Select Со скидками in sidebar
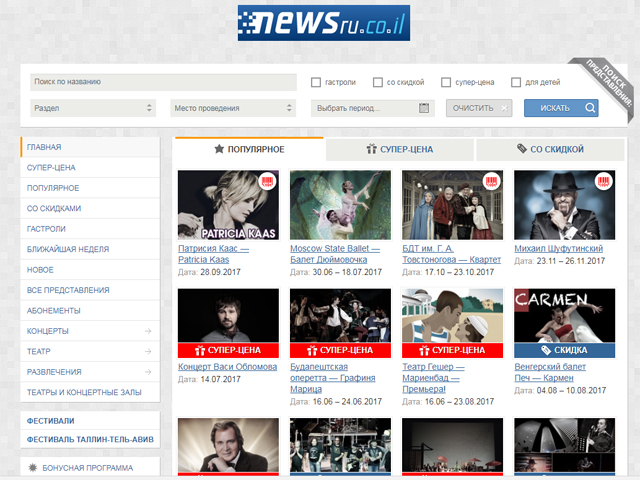The height and width of the screenshot is (480, 640). 90,208
